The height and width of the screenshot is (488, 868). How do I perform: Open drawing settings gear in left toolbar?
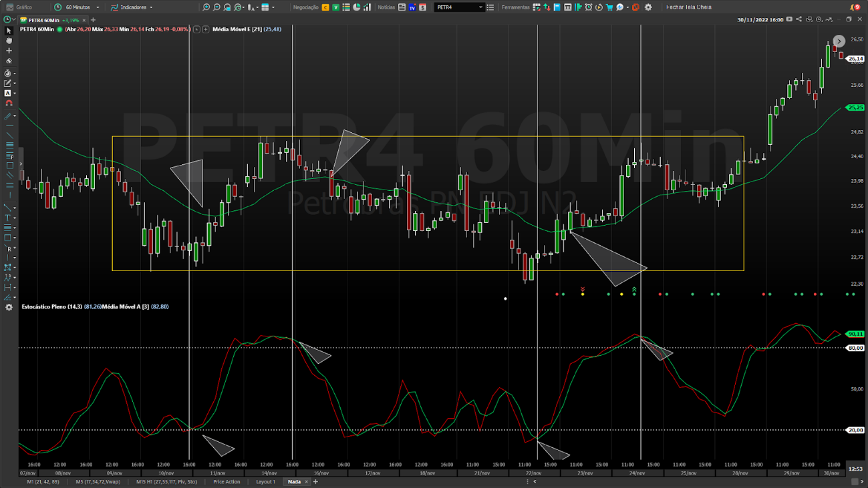[x=9, y=307]
